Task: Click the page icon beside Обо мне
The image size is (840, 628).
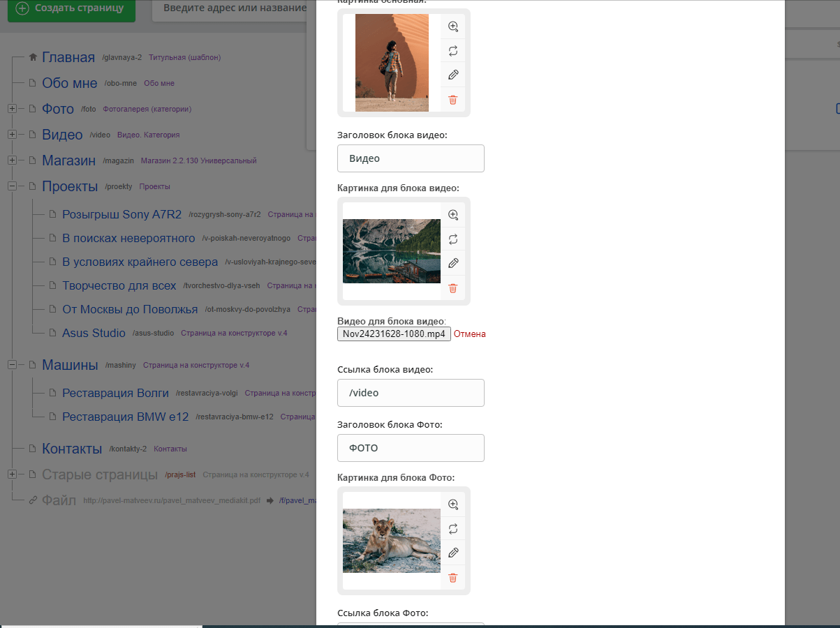Action: [32, 83]
